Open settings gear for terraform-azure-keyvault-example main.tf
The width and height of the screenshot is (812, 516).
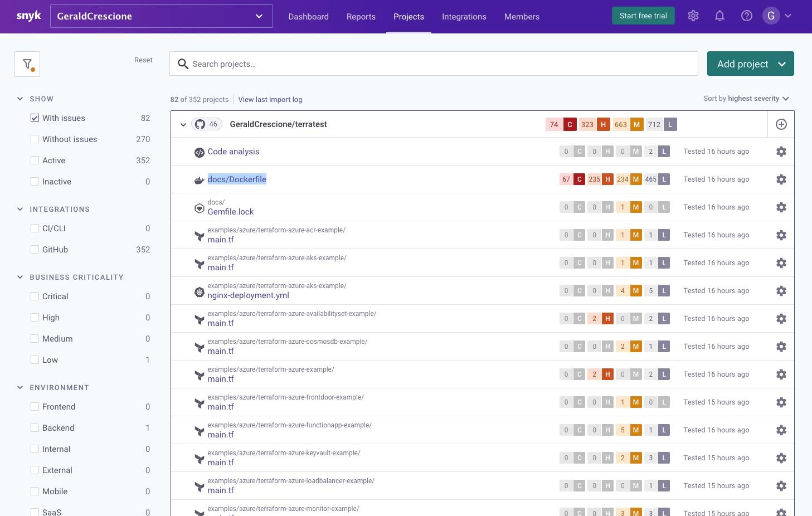click(x=781, y=458)
